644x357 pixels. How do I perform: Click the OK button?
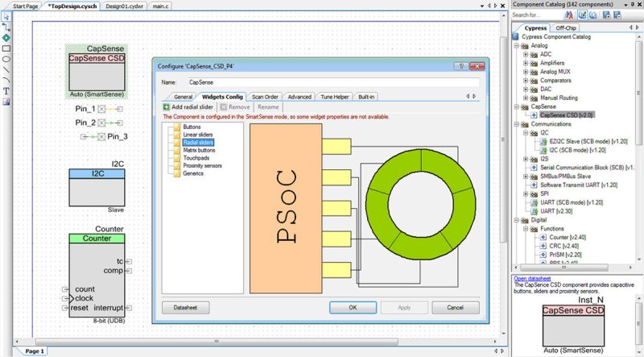(353, 308)
